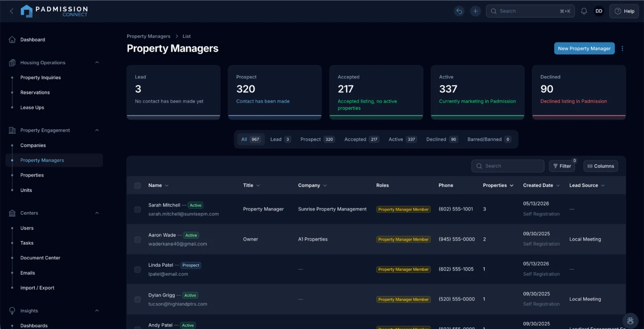Click the back arrow beside the logo
This screenshot has height=329, width=644.
[x=12, y=11]
